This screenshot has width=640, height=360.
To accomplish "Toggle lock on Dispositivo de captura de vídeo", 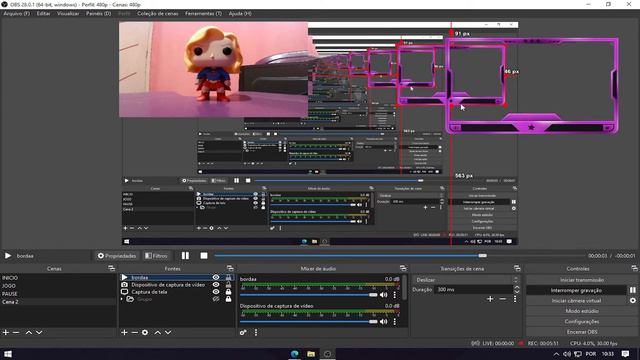I will pos(228,285).
